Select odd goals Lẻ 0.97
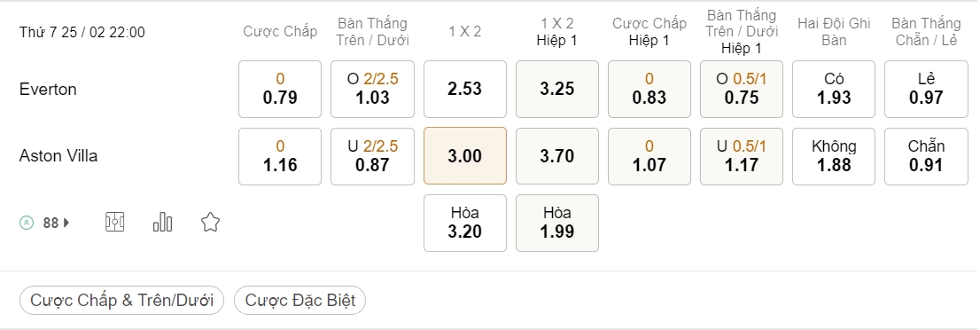The image size is (980, 330). point(926,89)
